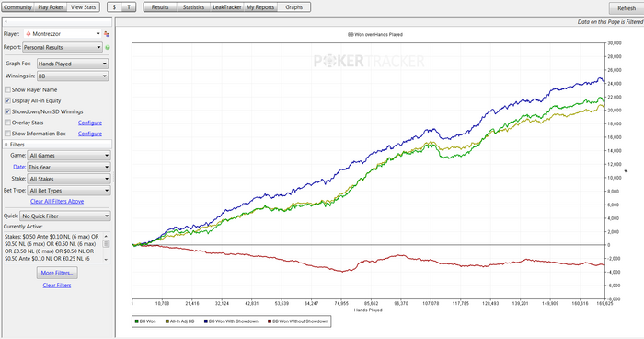Click the Refresh button
The height and width of the screenshot is (339, 644).
click(627, 8)
